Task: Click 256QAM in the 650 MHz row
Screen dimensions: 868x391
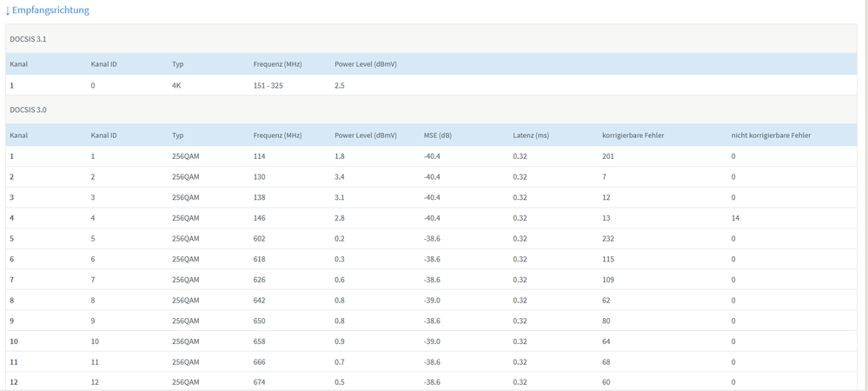Action: pyautogui.click(x=185, y=321)
